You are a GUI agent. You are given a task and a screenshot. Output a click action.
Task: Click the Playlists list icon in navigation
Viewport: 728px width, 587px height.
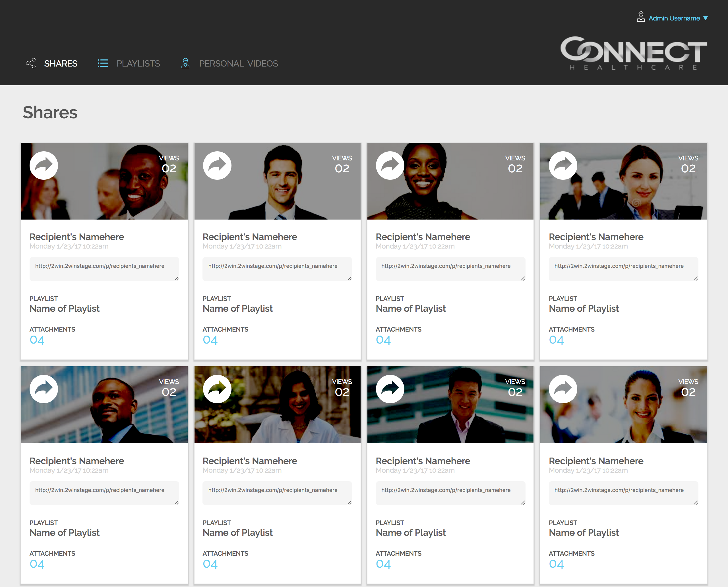[103, 63]
